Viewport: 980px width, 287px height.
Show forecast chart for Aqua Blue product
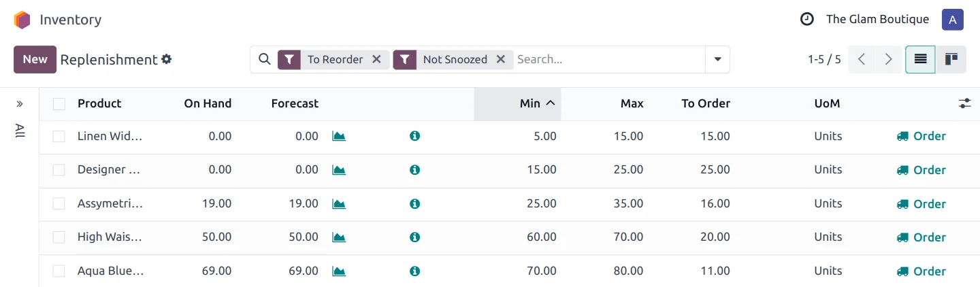(x=339, y=271)
